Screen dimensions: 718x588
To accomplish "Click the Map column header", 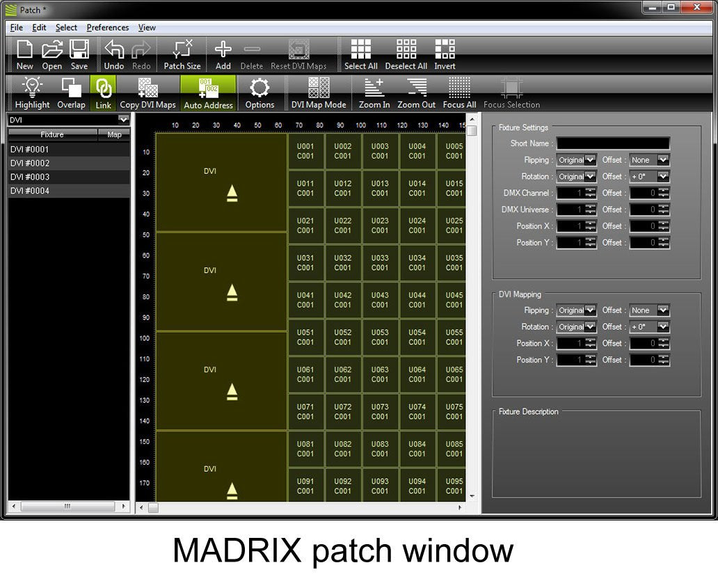I will [114, 134].
